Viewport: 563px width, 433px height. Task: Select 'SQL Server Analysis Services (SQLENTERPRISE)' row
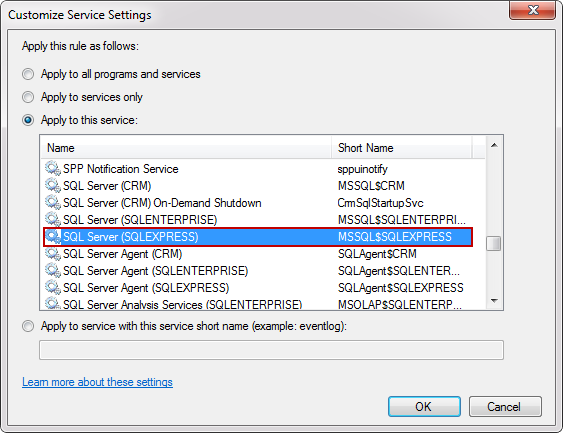pyautogui.click(x=257, y=304)
